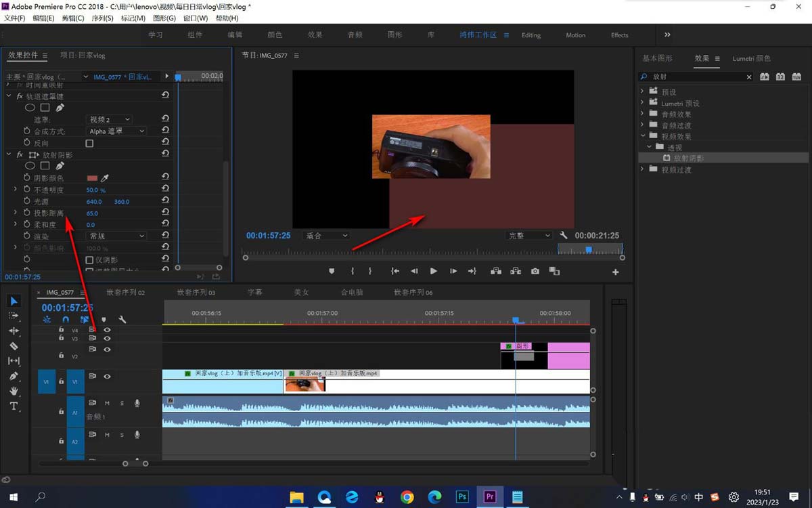Click Mark Out in Program monitor

point(370,271)
